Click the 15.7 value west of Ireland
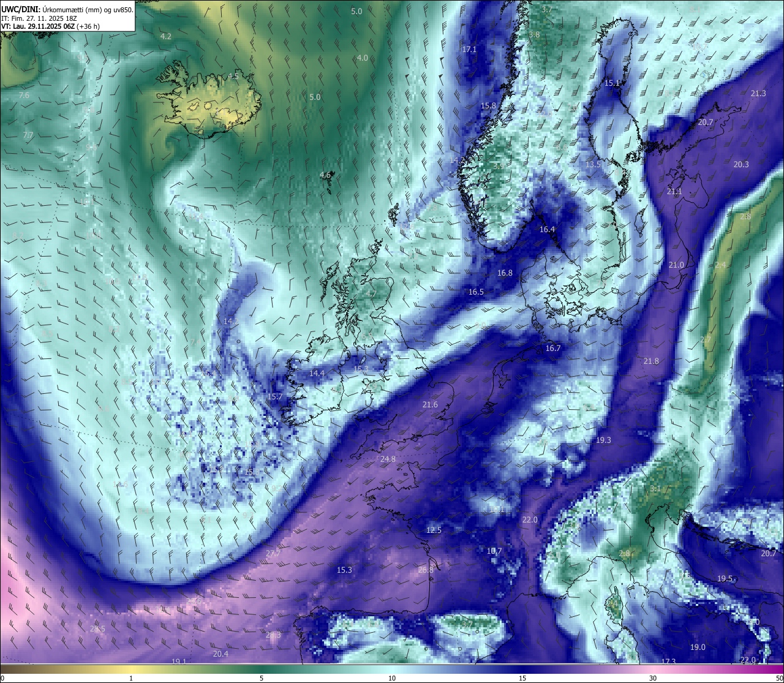The image size is (784, 683). click(x=275, y=396)
